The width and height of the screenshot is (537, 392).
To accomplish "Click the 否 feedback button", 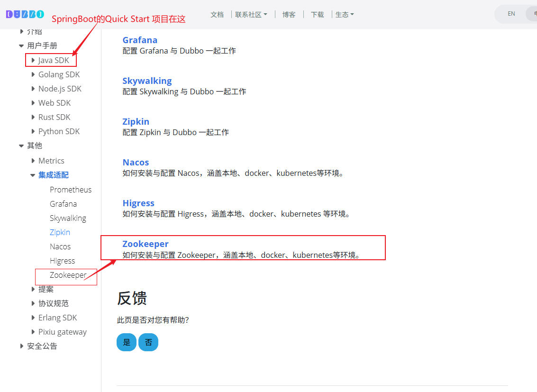I will (148, 342).
